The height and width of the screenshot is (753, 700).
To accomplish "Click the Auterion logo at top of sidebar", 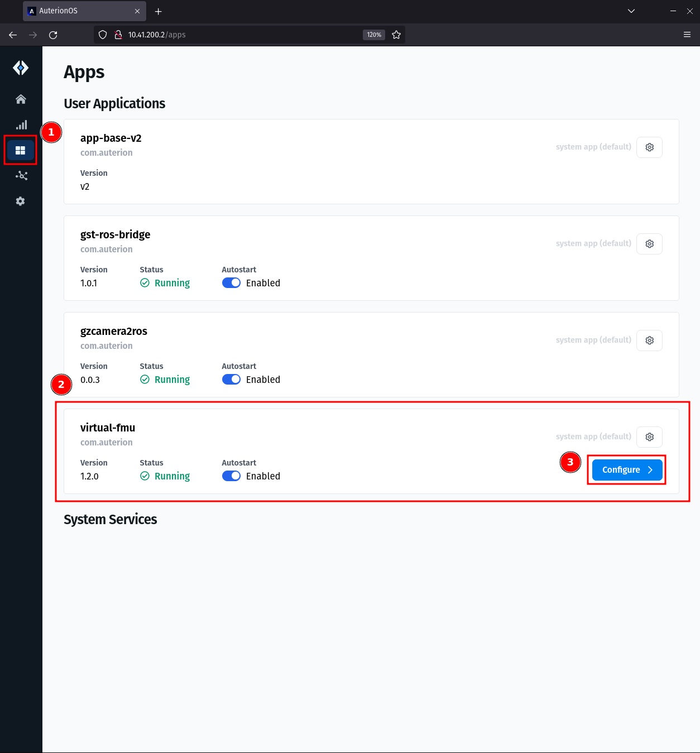I will click(x=21, y=68).
